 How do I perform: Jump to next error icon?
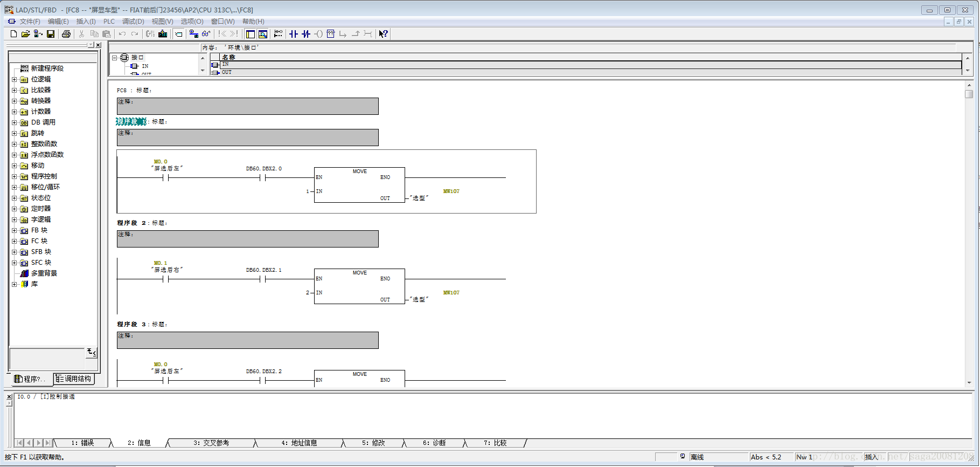pyautogui.click(x=233, y=34)
